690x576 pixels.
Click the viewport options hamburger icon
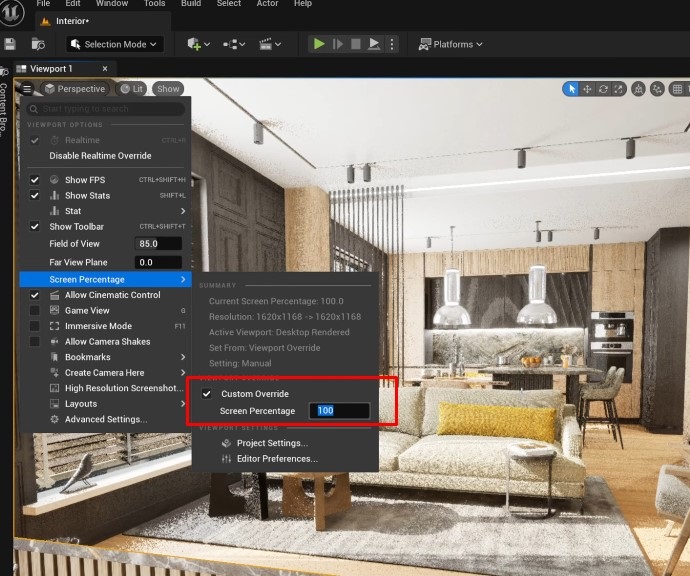pyautogui.click(x=27, y=89)
